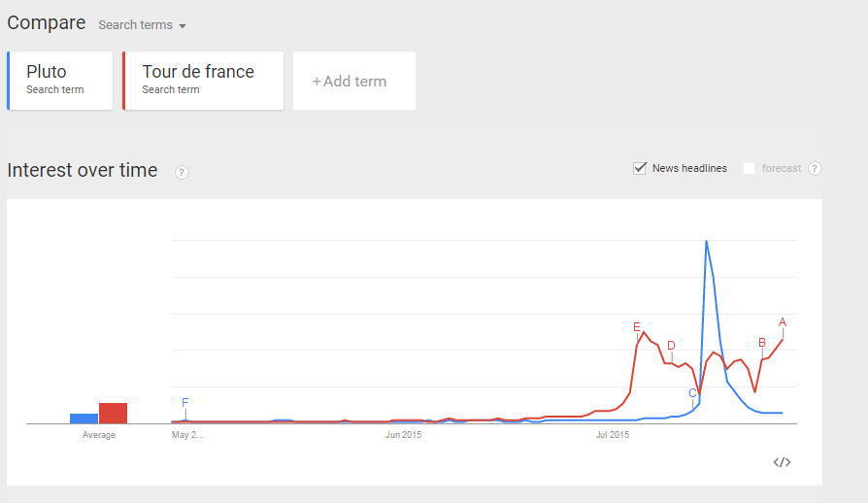
Task: Open news headline marker B
Action: 762,343
